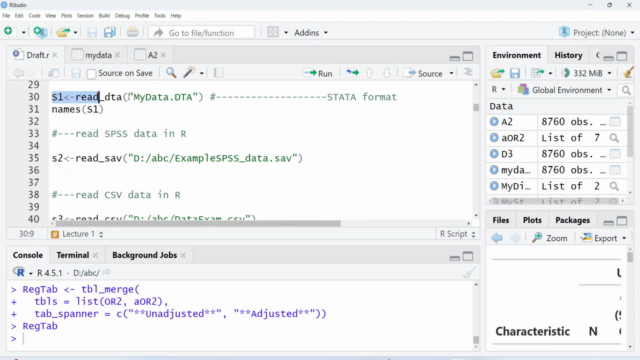
Task: Open the Tools menu
Action: (160, 16)
